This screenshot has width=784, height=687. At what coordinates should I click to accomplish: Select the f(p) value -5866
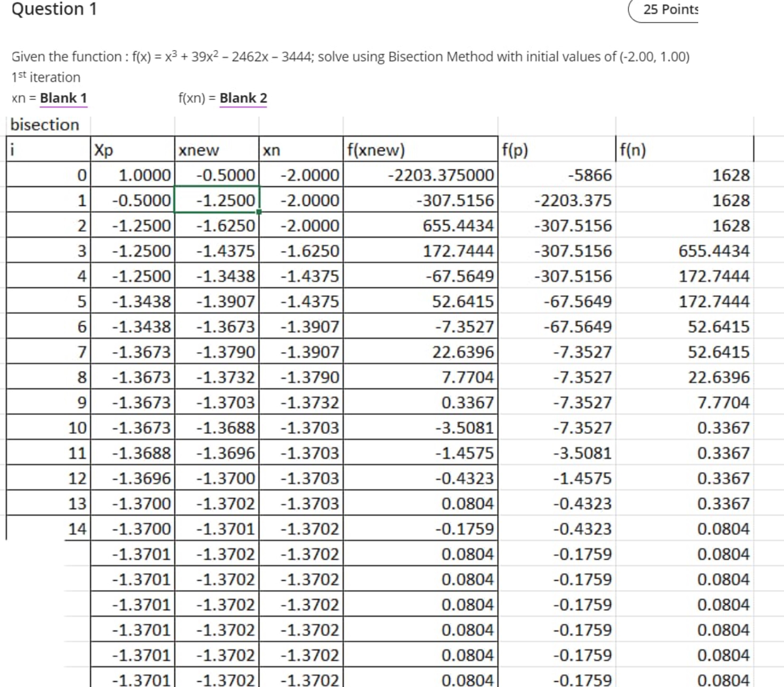pyautogui.click(x=590, y=175)
